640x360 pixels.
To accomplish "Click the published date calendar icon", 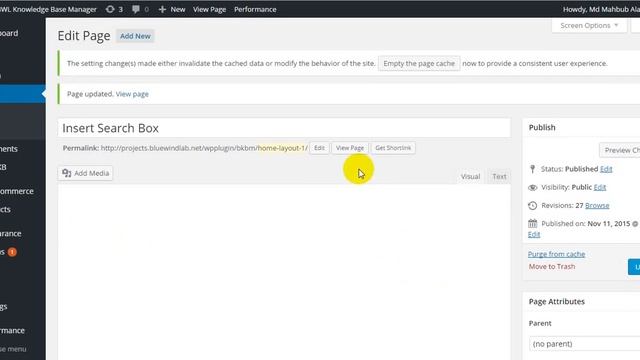I will 532,223.
